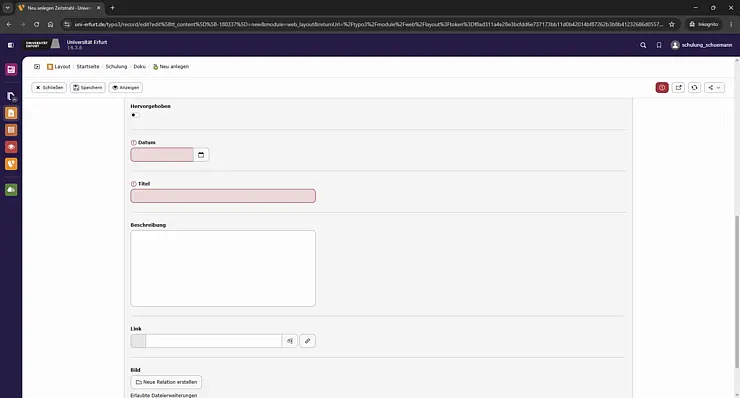This screenshot has width=740, height=398.
Task: Click the Universität Erfurt logo
Action: point(42,44)
